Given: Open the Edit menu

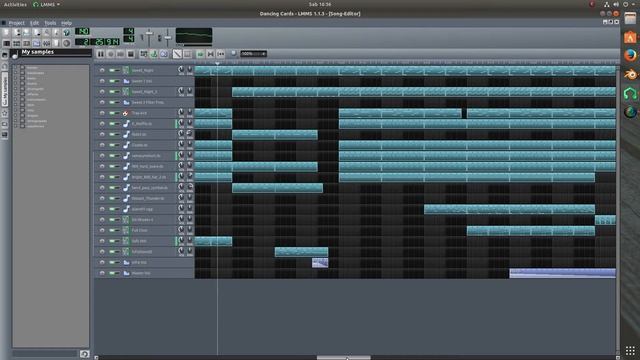Looking at the screenshot, I should click(x=34, y=23).
